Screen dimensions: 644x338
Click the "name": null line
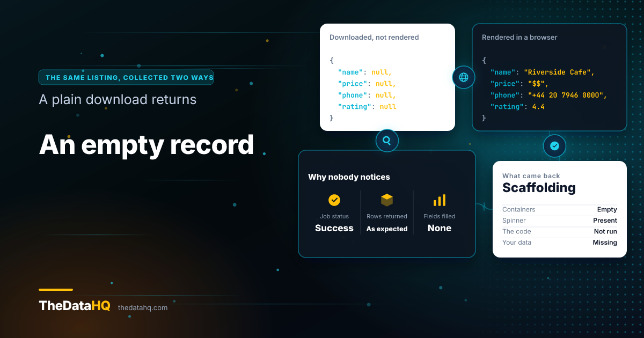click(365, 72)
